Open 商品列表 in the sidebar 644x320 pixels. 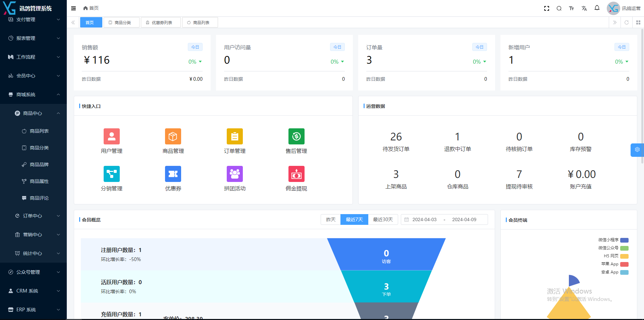34,131
